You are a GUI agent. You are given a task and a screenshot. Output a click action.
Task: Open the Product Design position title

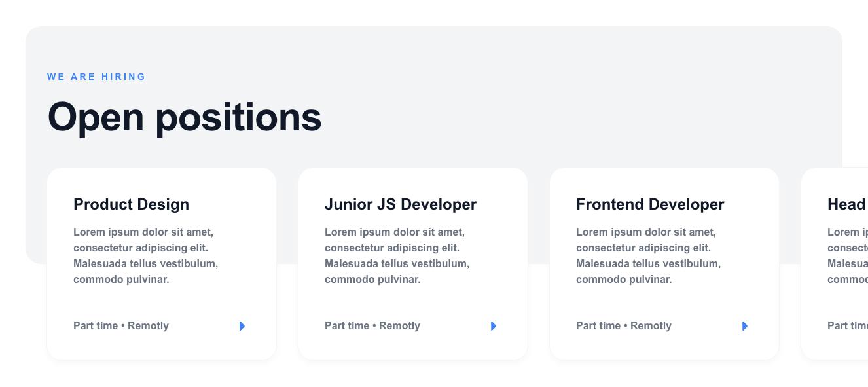point(131,204)
